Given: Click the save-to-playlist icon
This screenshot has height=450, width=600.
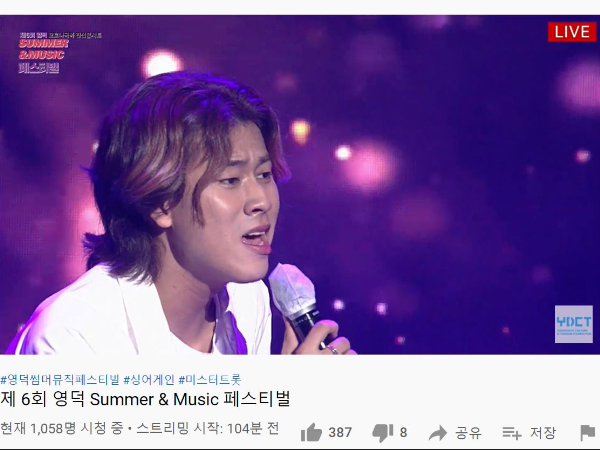Looking at the screenshot, I should coord(512,433).
